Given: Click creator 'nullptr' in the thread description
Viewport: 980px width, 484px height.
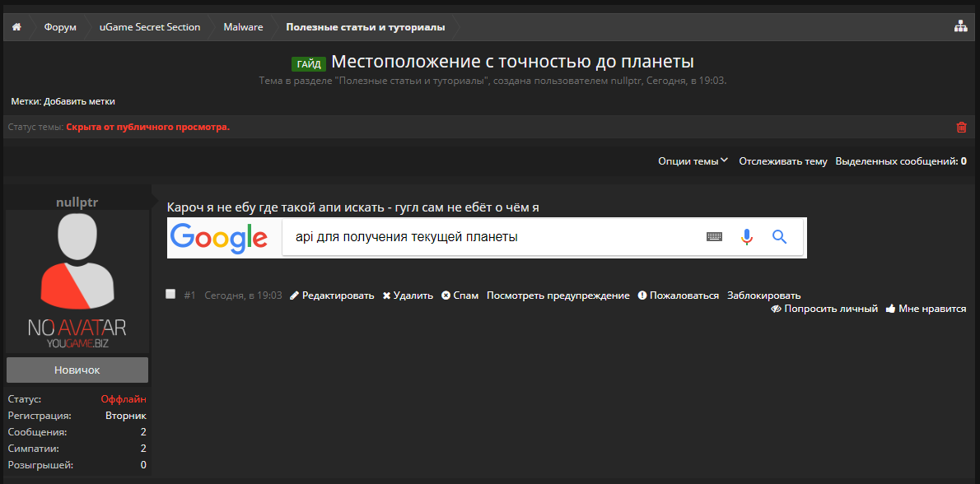Looking at the screenshot, I should coord(627,81).
